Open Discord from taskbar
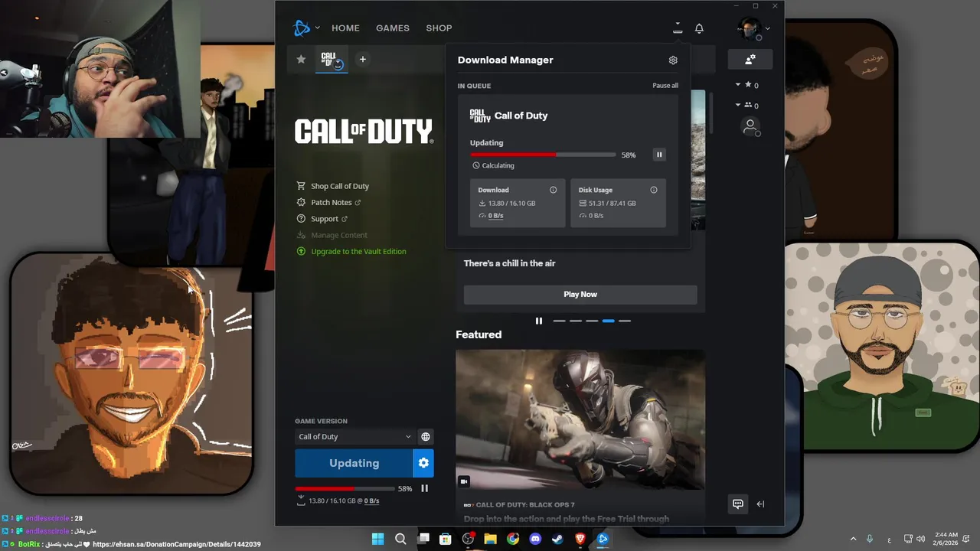This screenshot has height=551, width=980. click(535, 539)
